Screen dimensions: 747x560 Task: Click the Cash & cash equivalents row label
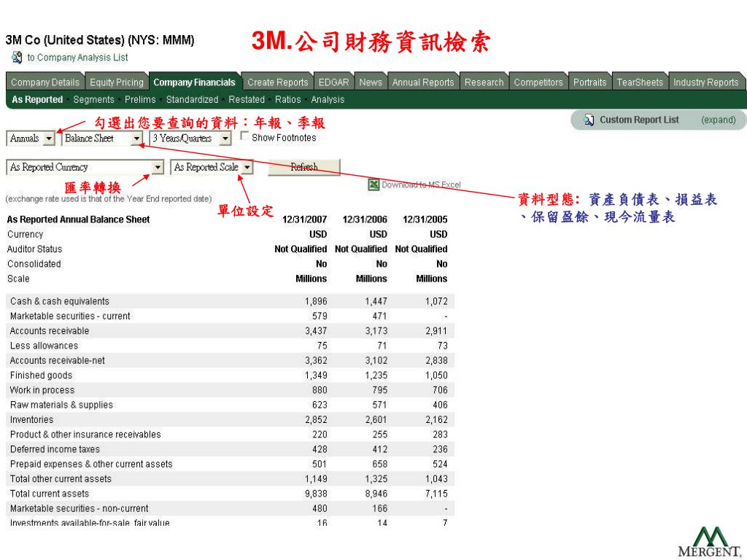[x=60, y=301]
